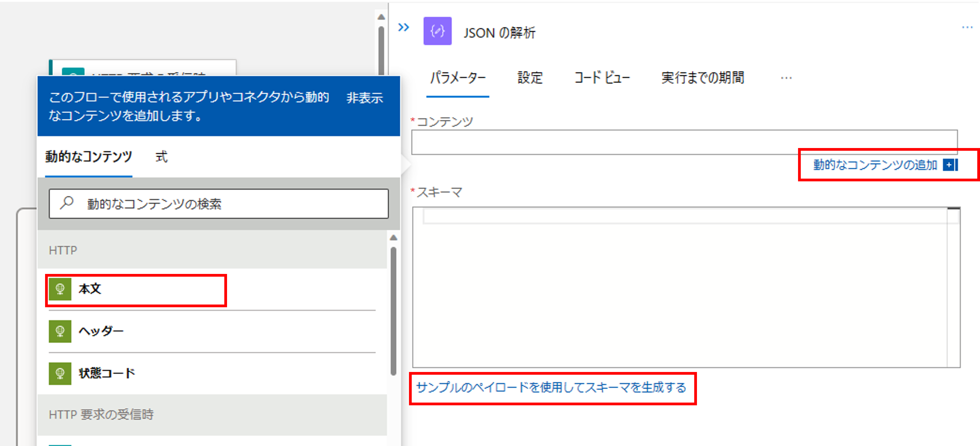Hide the dynamic content panel via 非表示
The width and height of the screenshot is (980, 446).
(364, 98)
